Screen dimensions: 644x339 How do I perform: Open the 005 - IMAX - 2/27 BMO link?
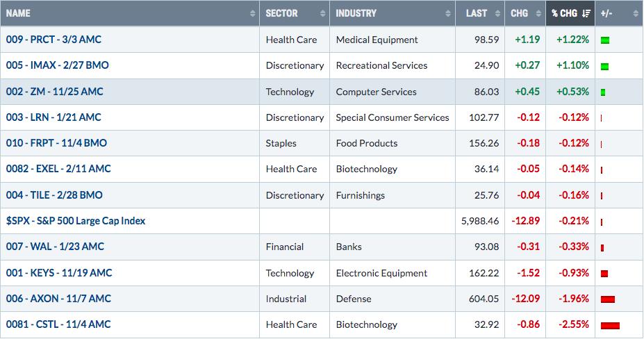[x=58, y=65]
